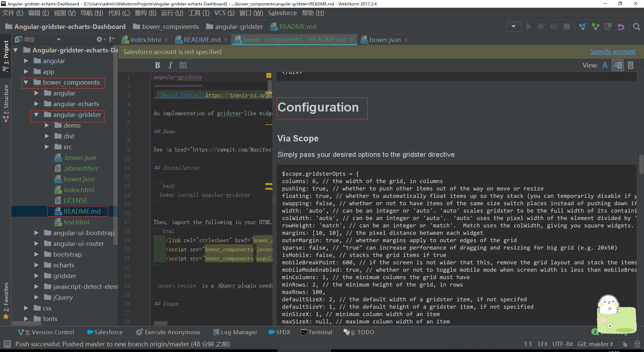Click the Stop square icon

click(x=567, y=27)
